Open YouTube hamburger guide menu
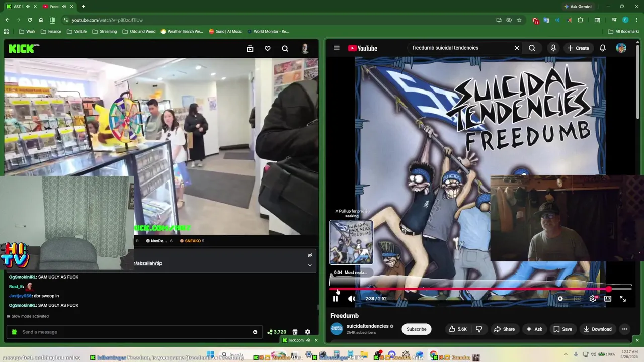 337,48
